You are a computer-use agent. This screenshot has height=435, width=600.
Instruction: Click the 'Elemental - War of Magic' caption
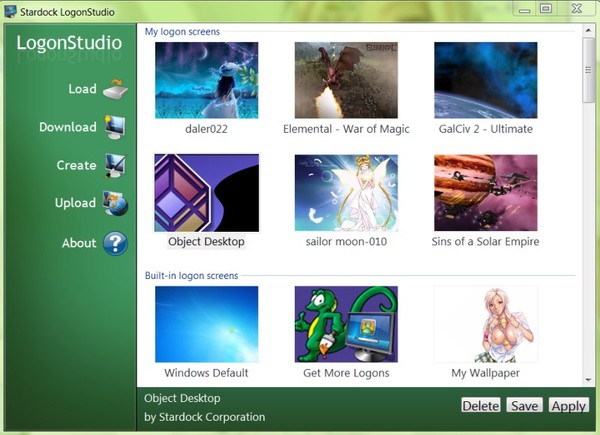tap(346, 129)
